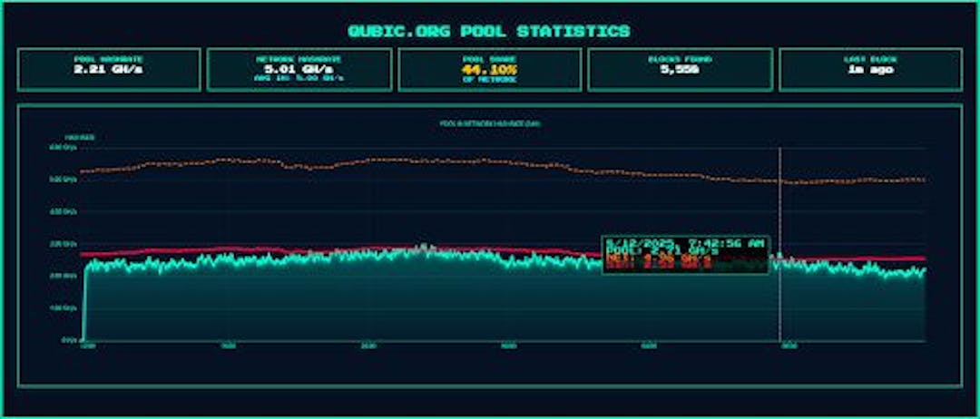
Task: Click the vertical crosshair line on the chart
Action: point(780,244)
